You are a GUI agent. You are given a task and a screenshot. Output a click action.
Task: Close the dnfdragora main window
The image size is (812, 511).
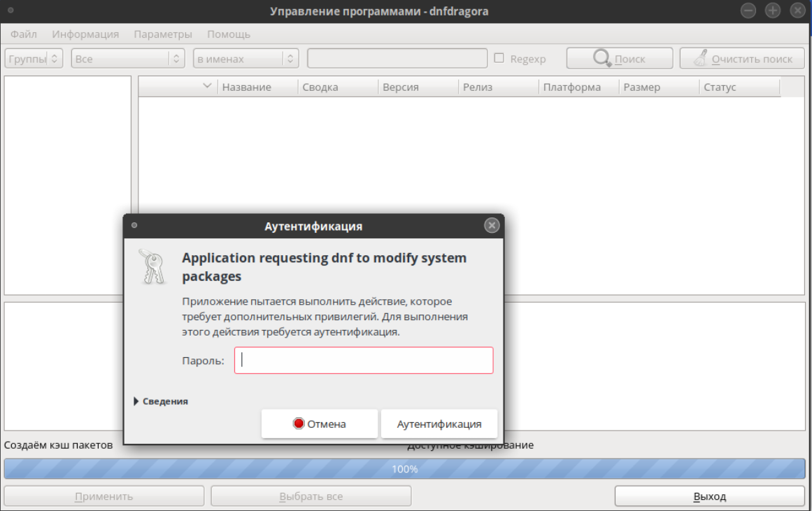click(x=797, y=10)
